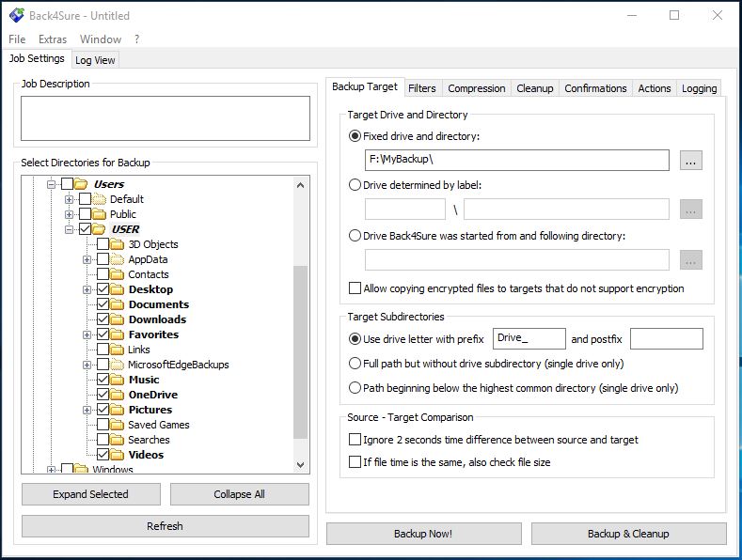
Task: Click the Public folder icon
Action: (x=99, y=214)
